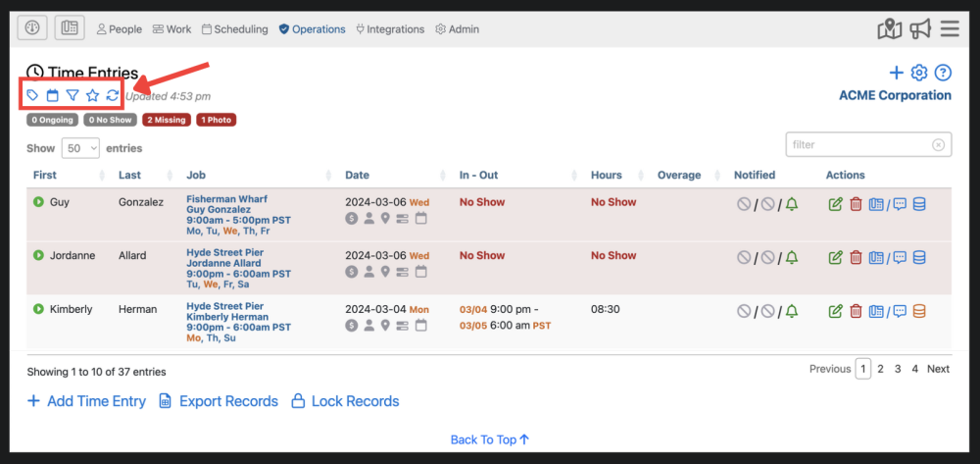Toggle the 2 Missing filter badge
The image size is (980, 464).
(167, 121)
